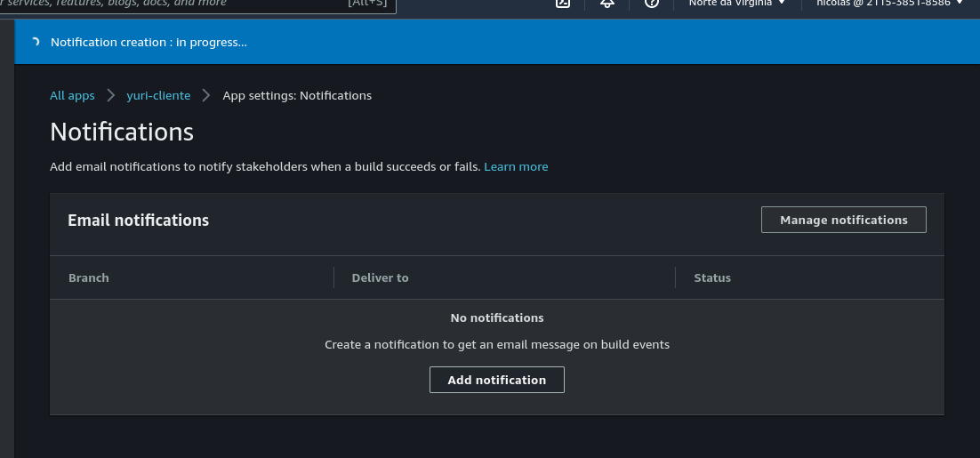Click the Notifications page title
Viewport: 980px width, 458px height.
click(122, 133)
